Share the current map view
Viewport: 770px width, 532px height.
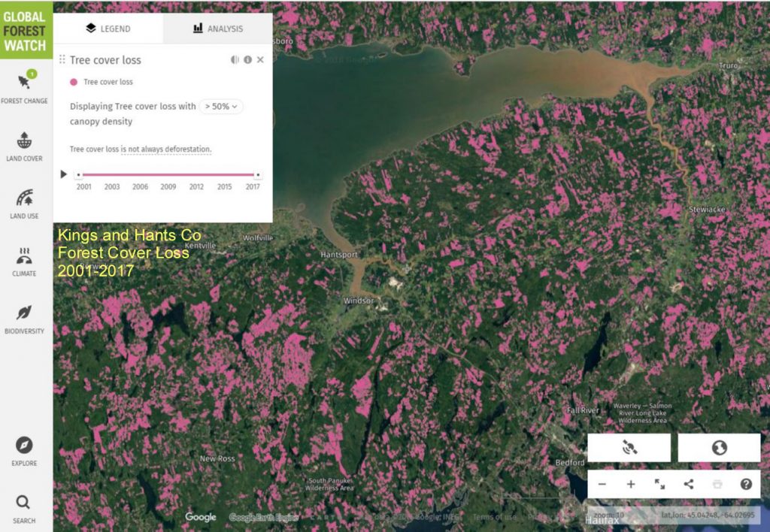coord(688,484)
